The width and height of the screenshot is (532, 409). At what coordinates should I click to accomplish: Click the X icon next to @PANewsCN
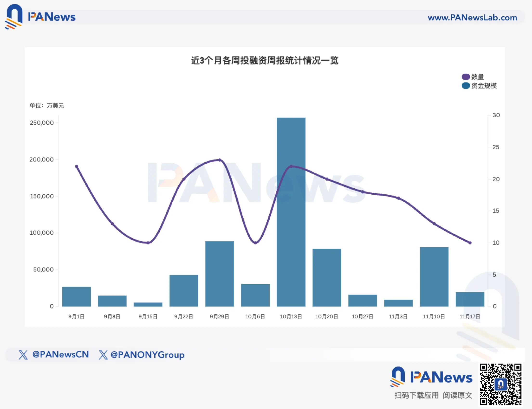tap(23, 355)
